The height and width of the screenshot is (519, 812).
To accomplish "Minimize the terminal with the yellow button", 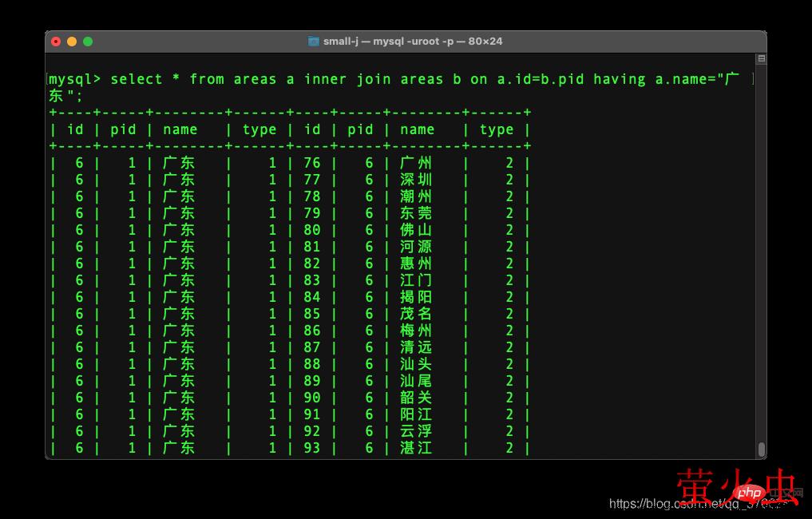I will pos(72,42).
